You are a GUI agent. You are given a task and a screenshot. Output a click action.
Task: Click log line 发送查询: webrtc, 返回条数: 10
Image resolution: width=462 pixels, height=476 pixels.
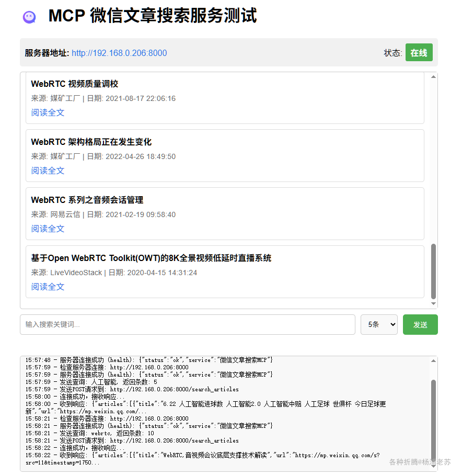tap(90, 433)
